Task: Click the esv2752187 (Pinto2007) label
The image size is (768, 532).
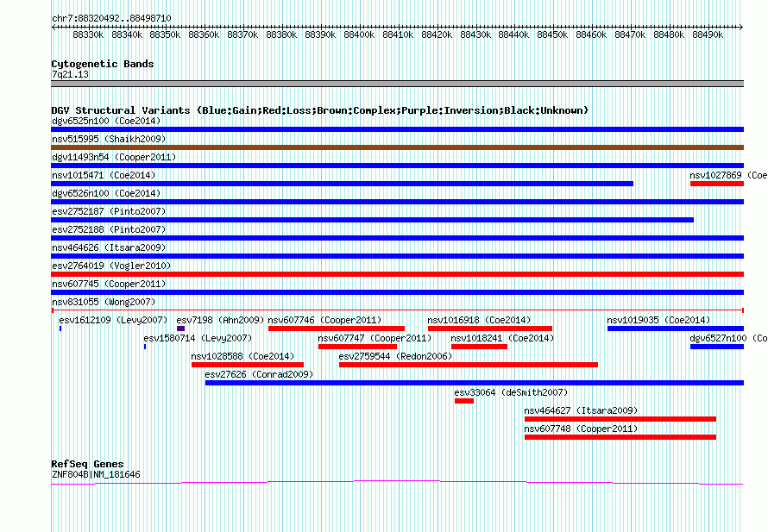Action: 109,211
